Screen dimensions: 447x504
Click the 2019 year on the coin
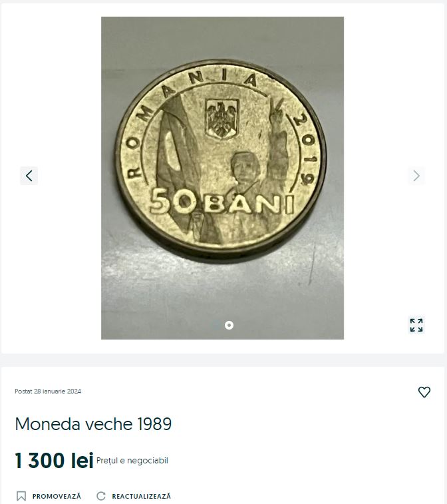[x=306, y=148]
